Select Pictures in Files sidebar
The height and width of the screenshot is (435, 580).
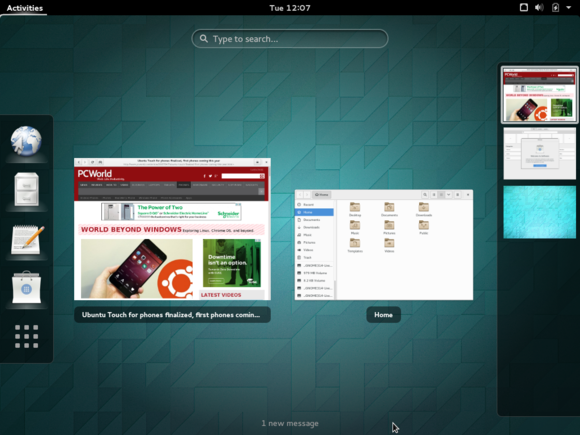(315, 243)
